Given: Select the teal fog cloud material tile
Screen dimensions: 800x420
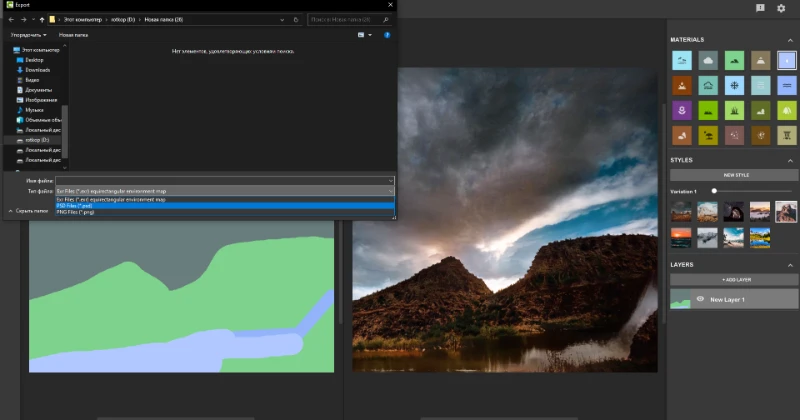Looking at the screenshot, I should point(708,85).
